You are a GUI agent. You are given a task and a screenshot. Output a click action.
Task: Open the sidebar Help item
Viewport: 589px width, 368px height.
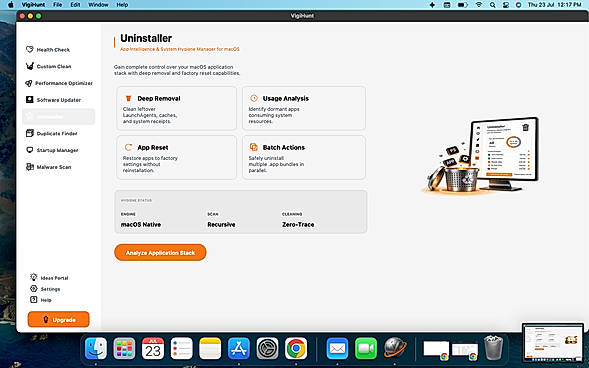(x=41, y=300)
